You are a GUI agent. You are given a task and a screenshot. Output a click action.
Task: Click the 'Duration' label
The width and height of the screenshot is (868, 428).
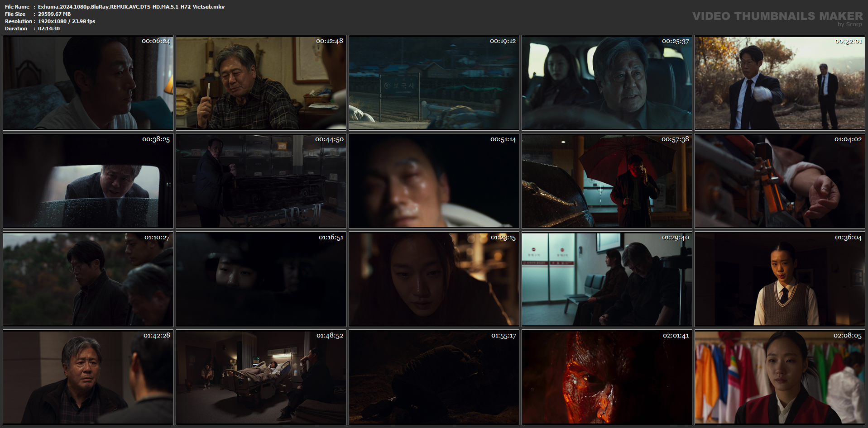point(16,29)
